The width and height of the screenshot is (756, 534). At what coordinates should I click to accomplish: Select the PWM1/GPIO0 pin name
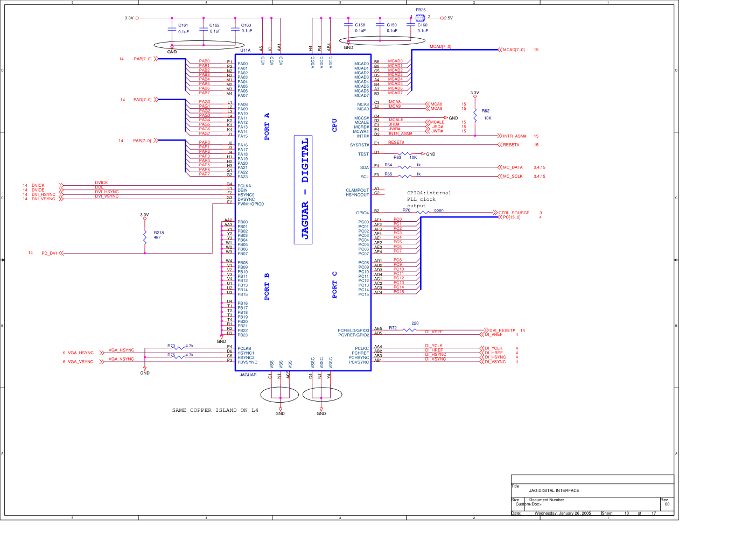pyautogui.click(x=251, y=204)
